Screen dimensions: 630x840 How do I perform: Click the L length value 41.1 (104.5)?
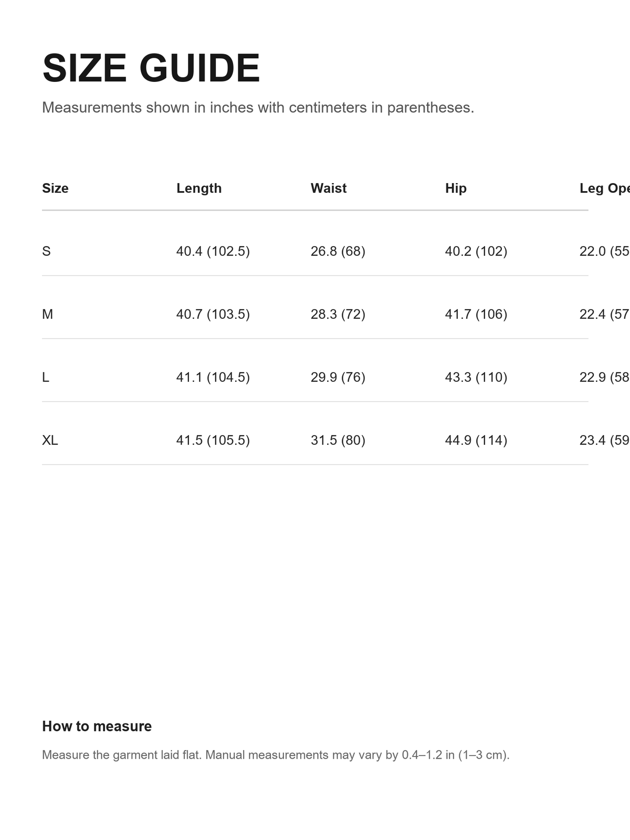point(213,377)
